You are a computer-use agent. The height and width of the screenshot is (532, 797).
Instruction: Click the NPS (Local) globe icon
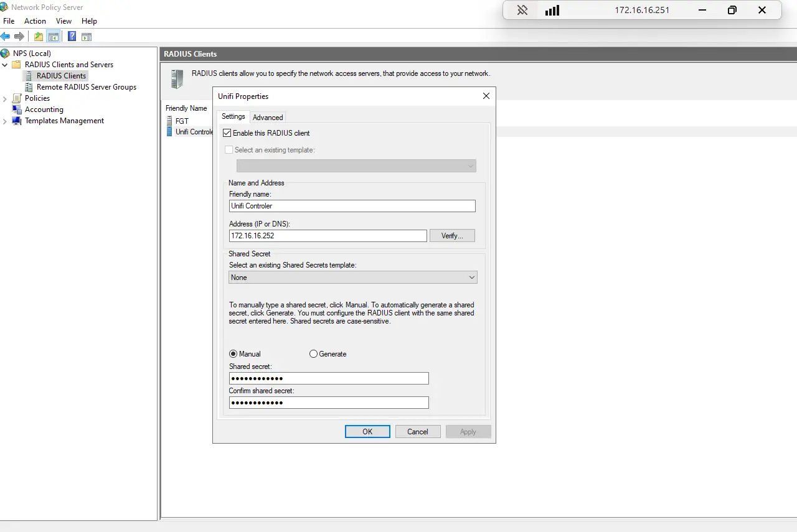point(6,54)
